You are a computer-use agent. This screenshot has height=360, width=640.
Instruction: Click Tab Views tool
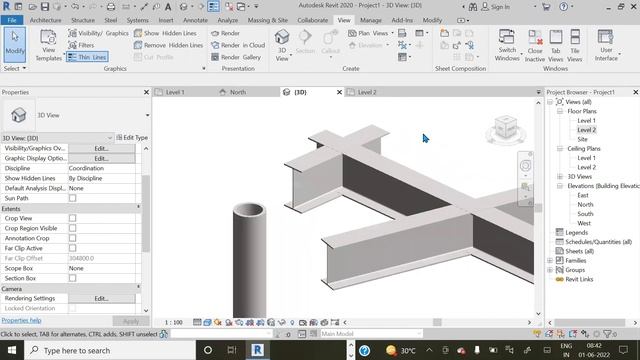[556, 46]
